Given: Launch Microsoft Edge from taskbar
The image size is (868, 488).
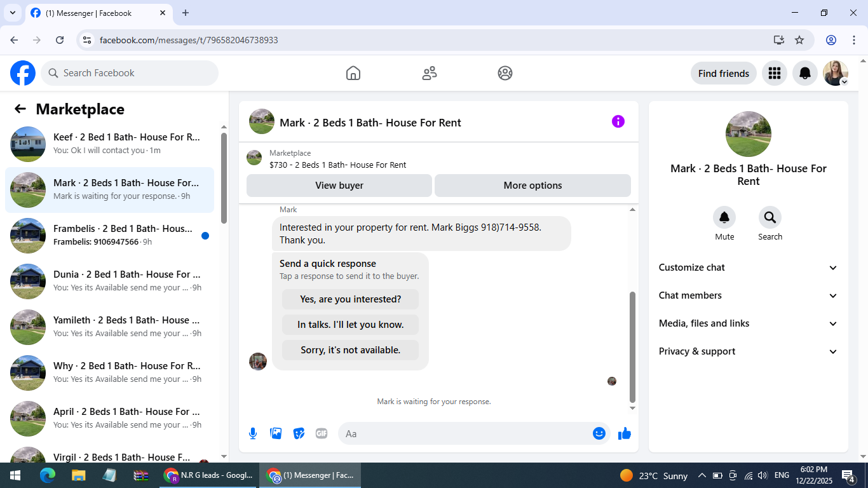Looking at the screenshot, I should point(48,475).
